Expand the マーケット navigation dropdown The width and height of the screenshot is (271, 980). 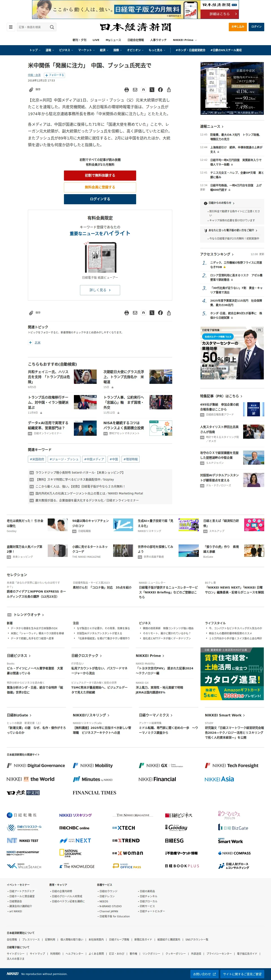tap(87, 50)
